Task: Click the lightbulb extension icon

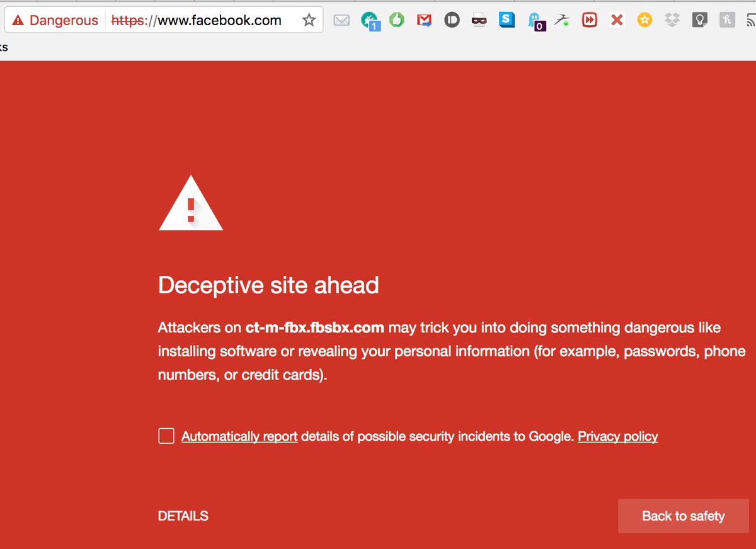Action: click(699, 20)
